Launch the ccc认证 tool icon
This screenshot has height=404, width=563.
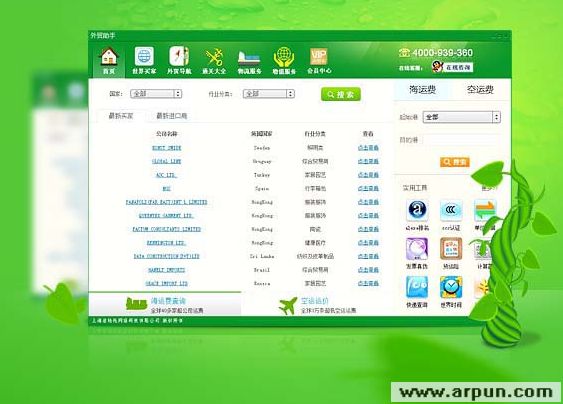pyautogui.click(x=451, y=210)
